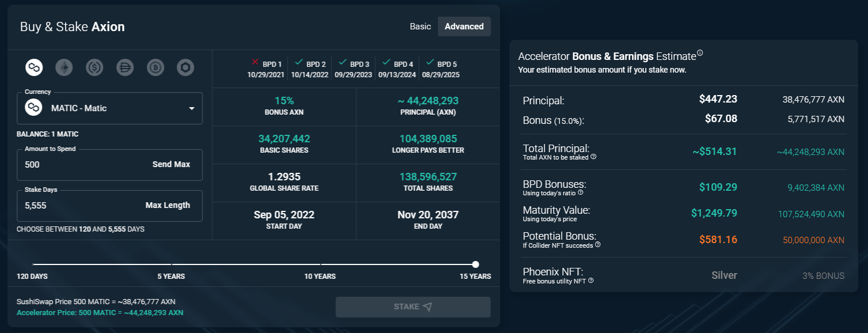Click the BPD 5 date 08/29/2025
The width and height of the screenshot is (868, 333).
pyautogui.click(x=440, y=75)
